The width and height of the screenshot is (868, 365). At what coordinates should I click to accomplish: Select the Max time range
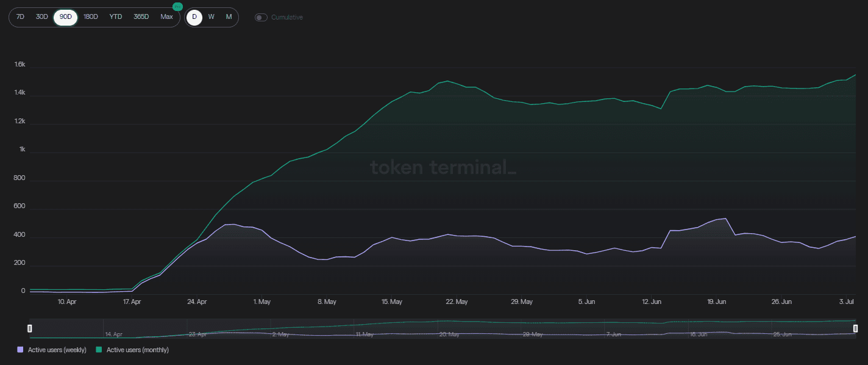tap(166, 17)
